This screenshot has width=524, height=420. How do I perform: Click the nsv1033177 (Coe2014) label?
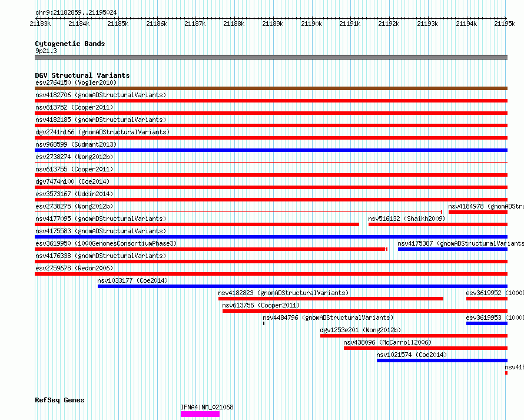pos(132,280)
